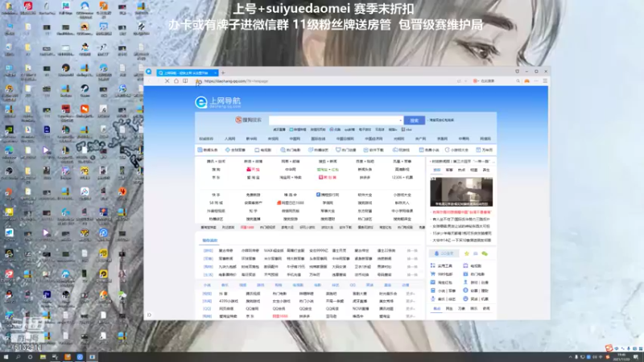The height and width of the screenshot is (362, 644).
Task: Open the 拼多多 site link
Action: point(365,178)
